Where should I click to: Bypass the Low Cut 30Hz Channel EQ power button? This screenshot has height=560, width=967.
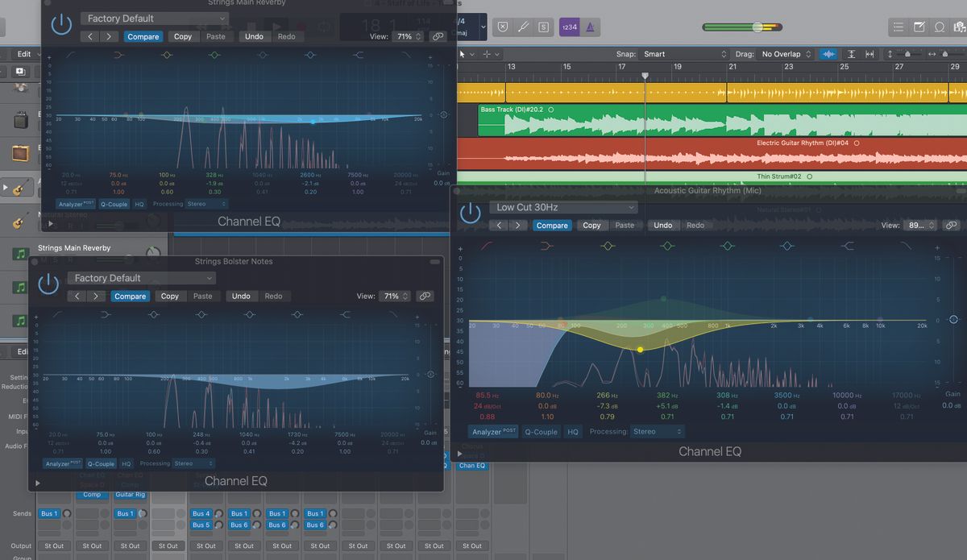[471, 214]
